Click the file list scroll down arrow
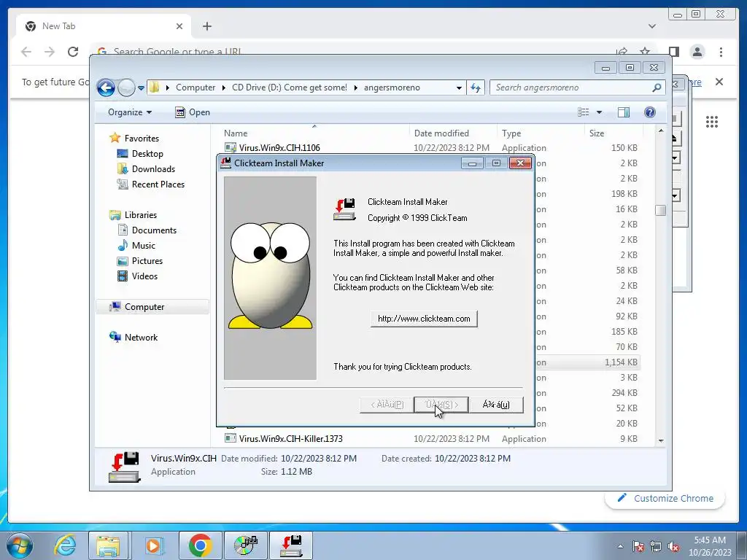The width and height of the screenshot is (747, 560). (660, 441)
